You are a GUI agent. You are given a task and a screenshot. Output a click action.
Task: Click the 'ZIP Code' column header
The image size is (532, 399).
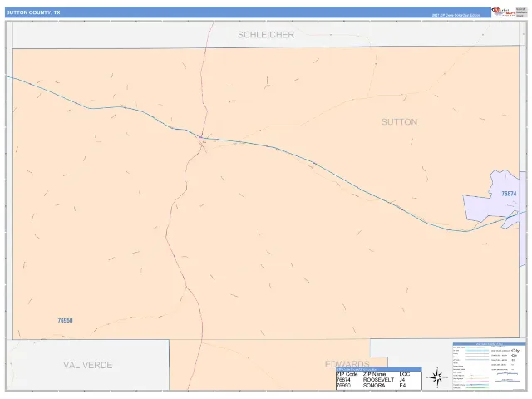pyautogui.click(x=347, y=374)
